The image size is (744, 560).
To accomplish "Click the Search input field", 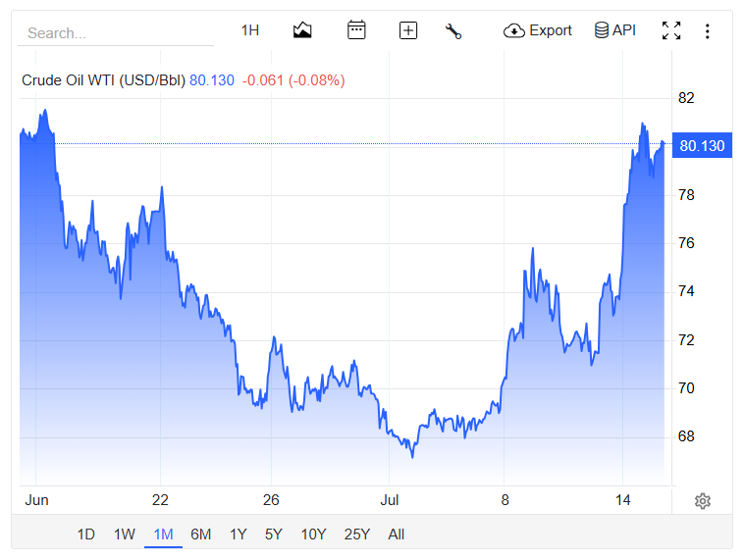I will pos(115,33).
